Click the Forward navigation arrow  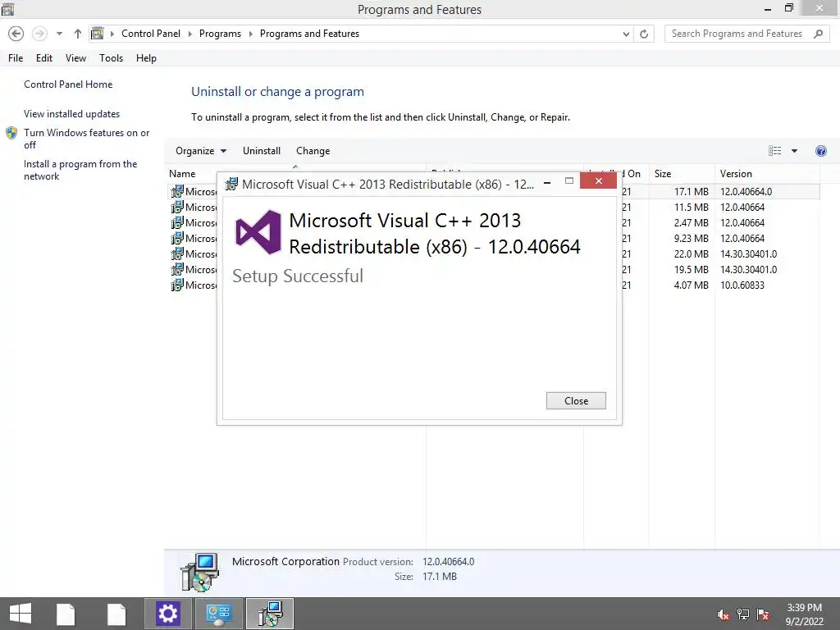[x=39, y=34]
